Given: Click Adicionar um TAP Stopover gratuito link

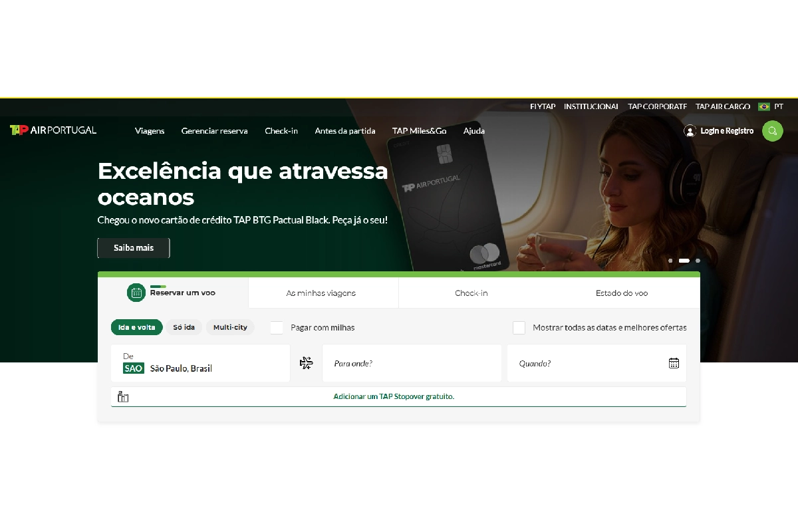Looking at the screenshot, I should tap(394, 396).
